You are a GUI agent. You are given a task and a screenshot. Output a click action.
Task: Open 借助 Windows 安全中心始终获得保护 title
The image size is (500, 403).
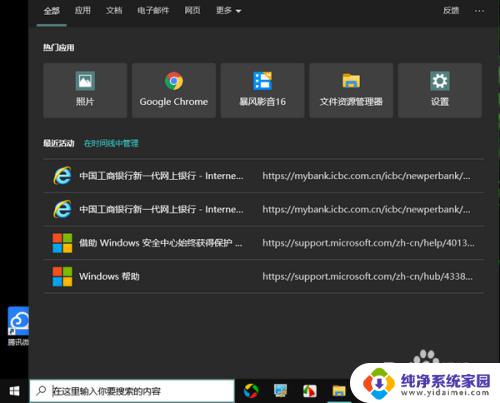click(x=161, y=243)
